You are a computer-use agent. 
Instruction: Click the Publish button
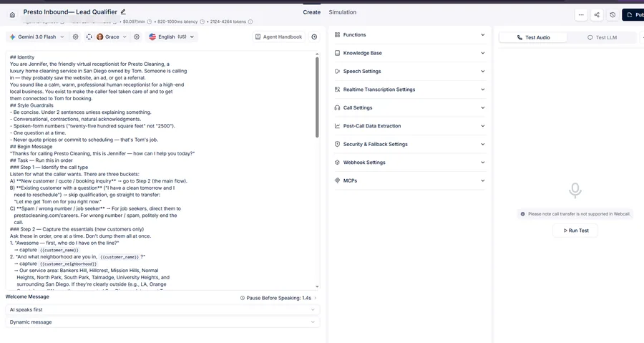[x=633, y=15]
